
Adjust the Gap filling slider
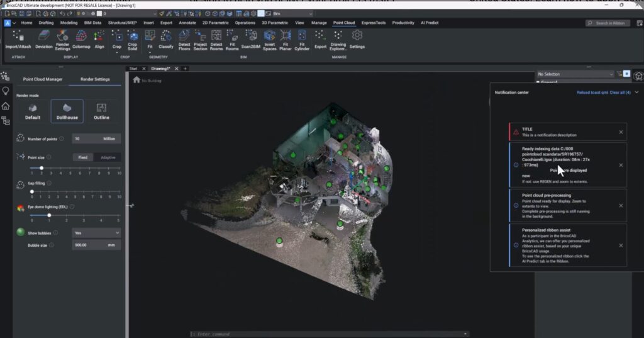[75, 191]
